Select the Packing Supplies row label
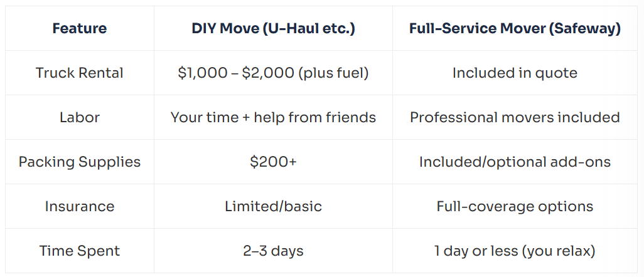 click(79, 162)
